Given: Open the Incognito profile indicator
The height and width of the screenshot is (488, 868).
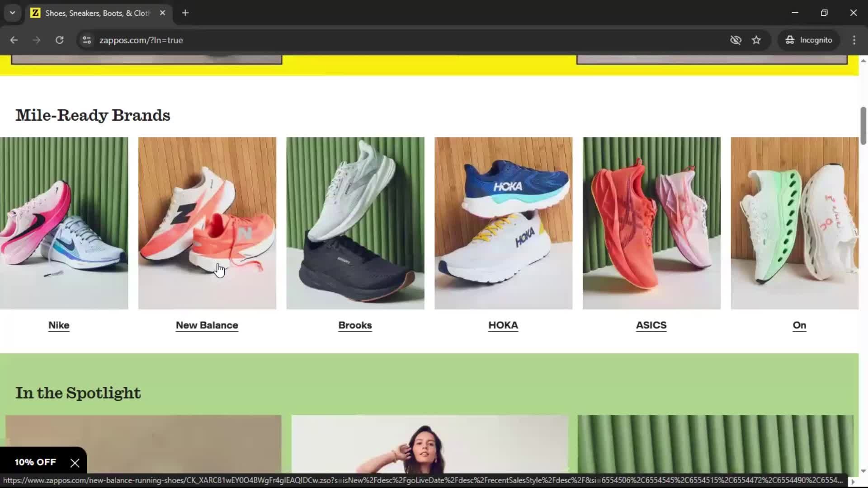Looking at the screenshot, I should pyautogui.click(x=809, y=40).
